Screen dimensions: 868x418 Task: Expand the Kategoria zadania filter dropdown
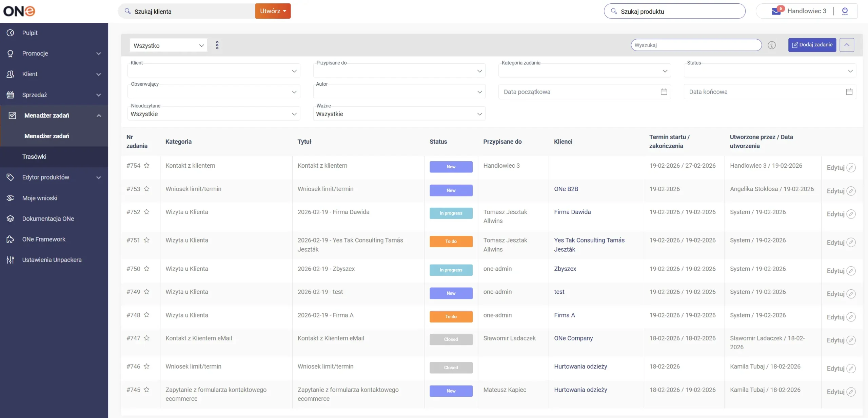click(584, 71)
